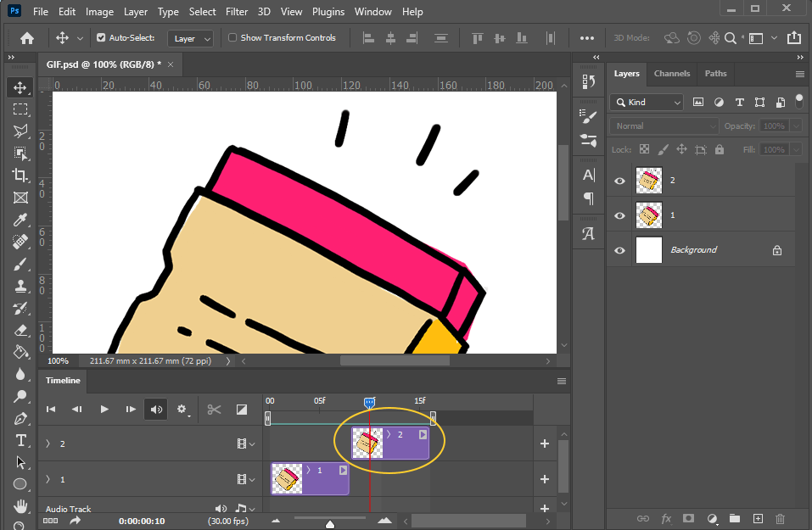Select the Eyedropper tool
Viewport: 812px width, 530px height.
[20, 220]
